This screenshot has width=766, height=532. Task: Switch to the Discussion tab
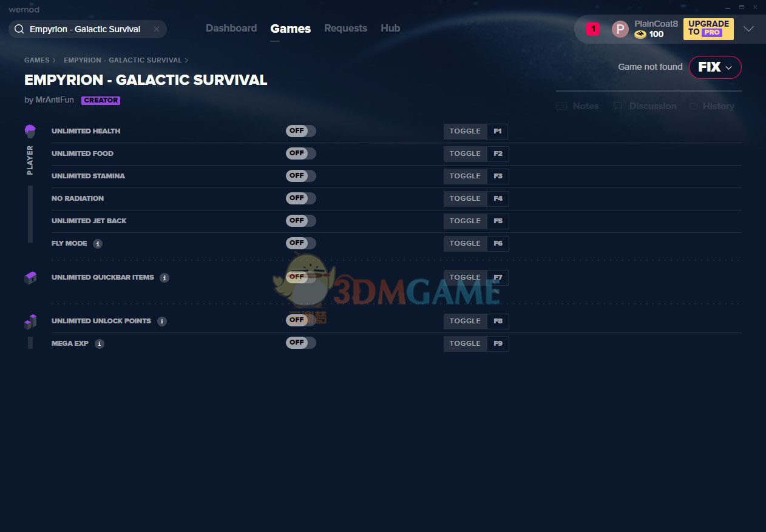click(645, 106)
